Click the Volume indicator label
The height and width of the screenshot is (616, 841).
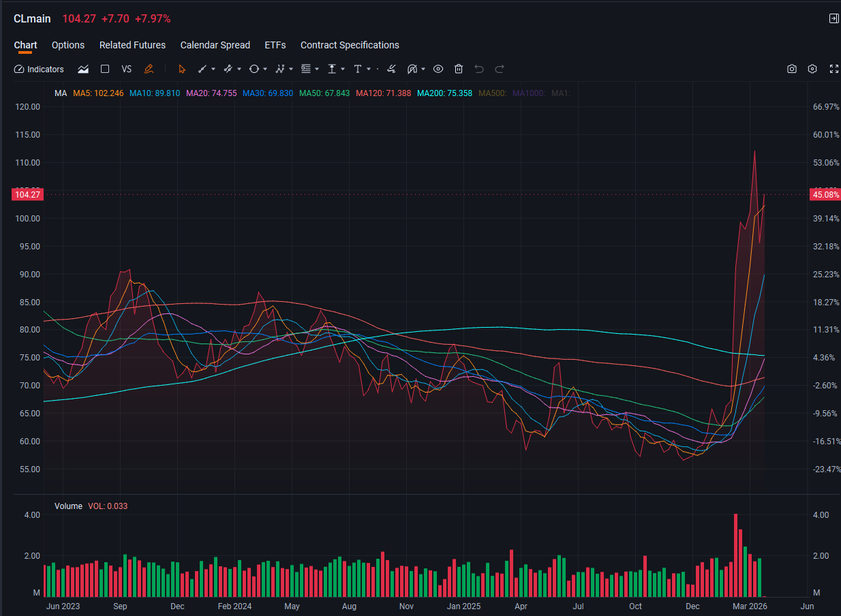point(68,506)
